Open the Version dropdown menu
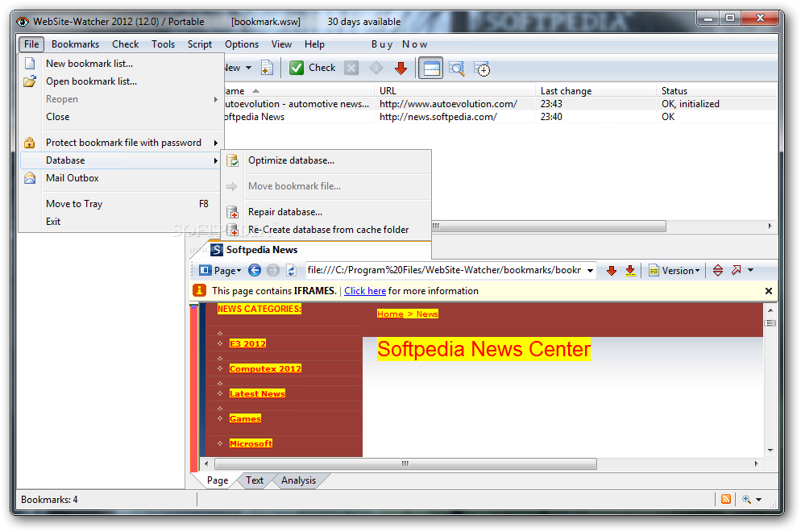 (x=674, y=270)
